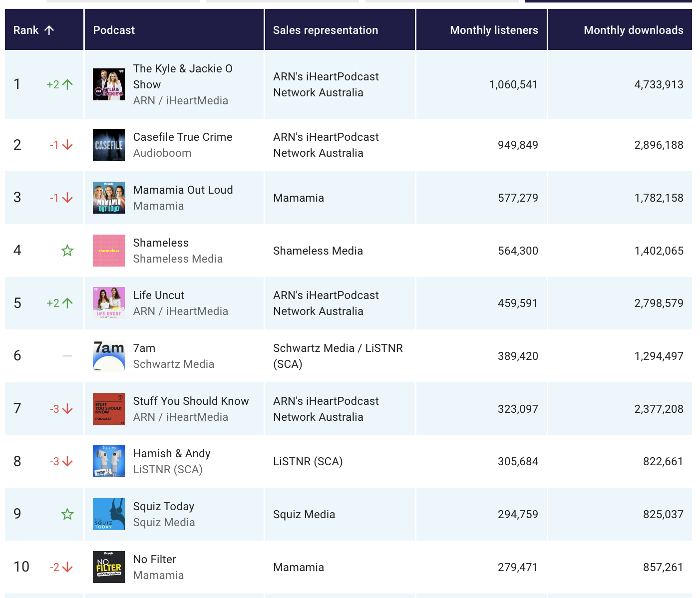The width and height of the screenshot is (700, 598).
Task: Open Squiz Today artwork thumbnail
Action: pos(109,514)
